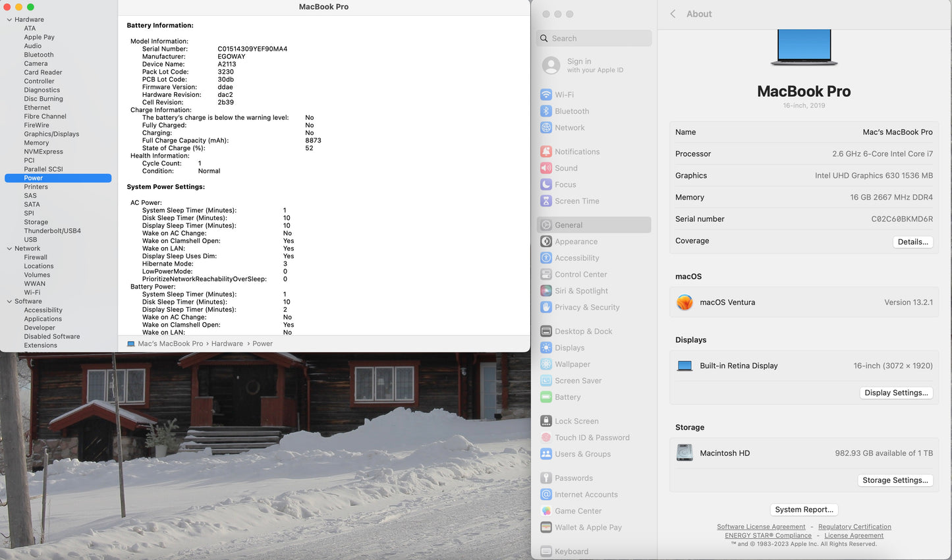
Task: Click the Privacy & Security hand icon
Action: click(546, 307)
